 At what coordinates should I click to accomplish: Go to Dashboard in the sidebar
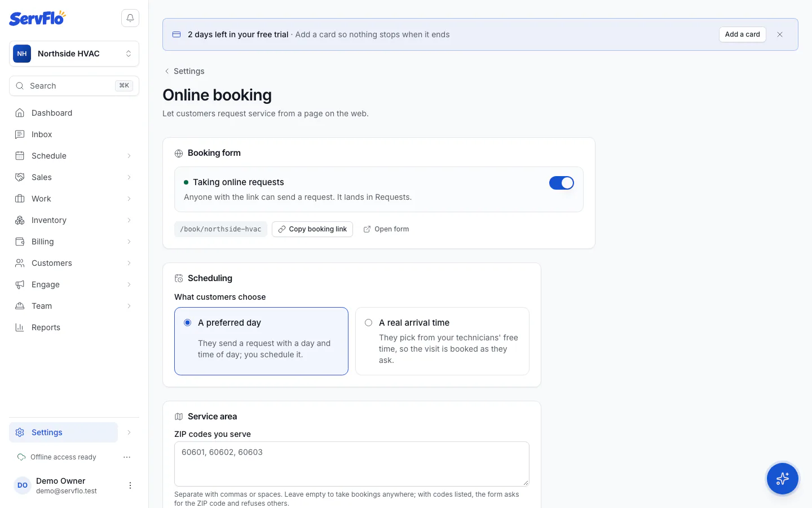pyautogui.click(x=74, y=113)
